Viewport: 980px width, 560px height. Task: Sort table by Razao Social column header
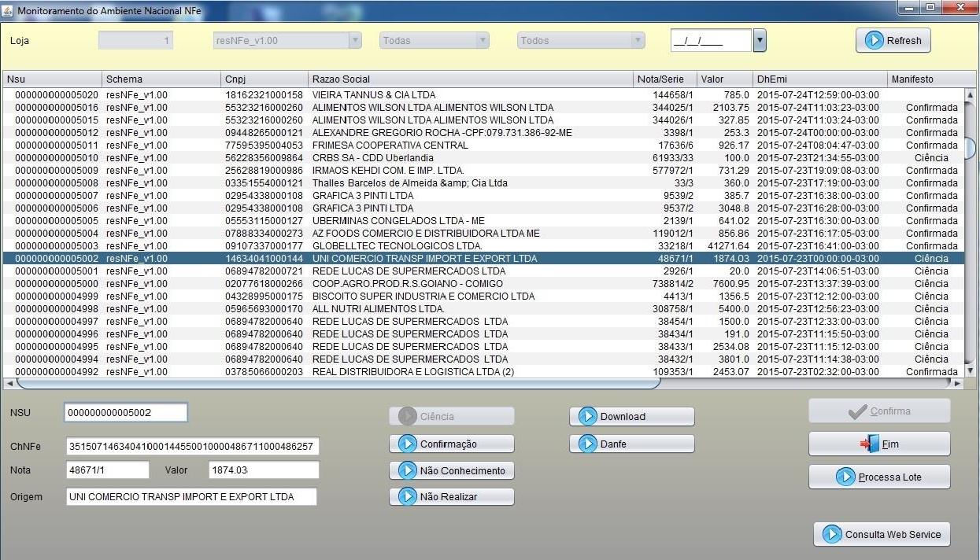(x=472, y=79)
